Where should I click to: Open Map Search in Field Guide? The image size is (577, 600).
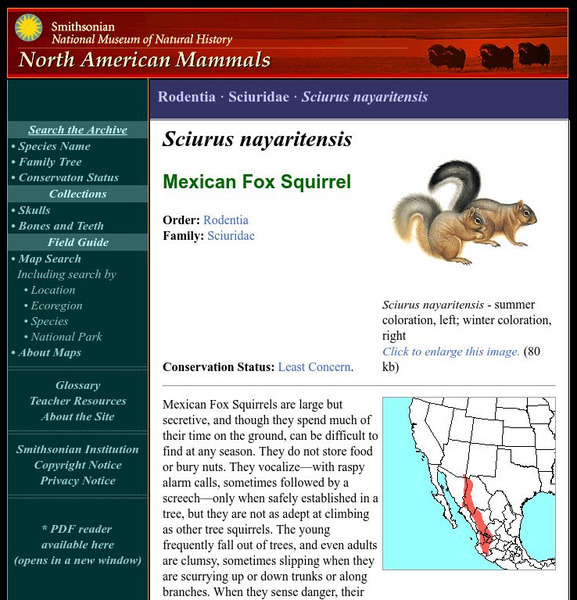pyautogui.click(x=50, y=259)
